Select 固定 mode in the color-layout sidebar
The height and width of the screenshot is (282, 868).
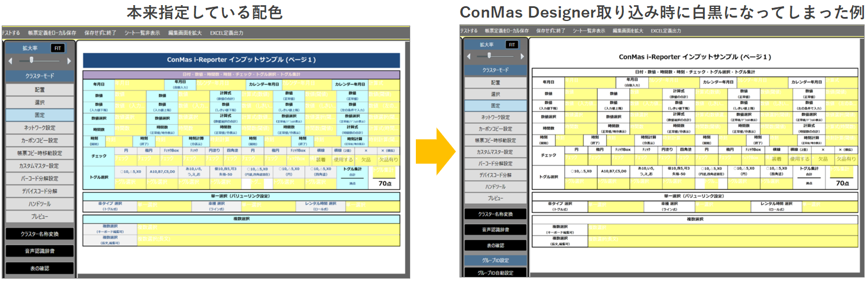point(40,115)
